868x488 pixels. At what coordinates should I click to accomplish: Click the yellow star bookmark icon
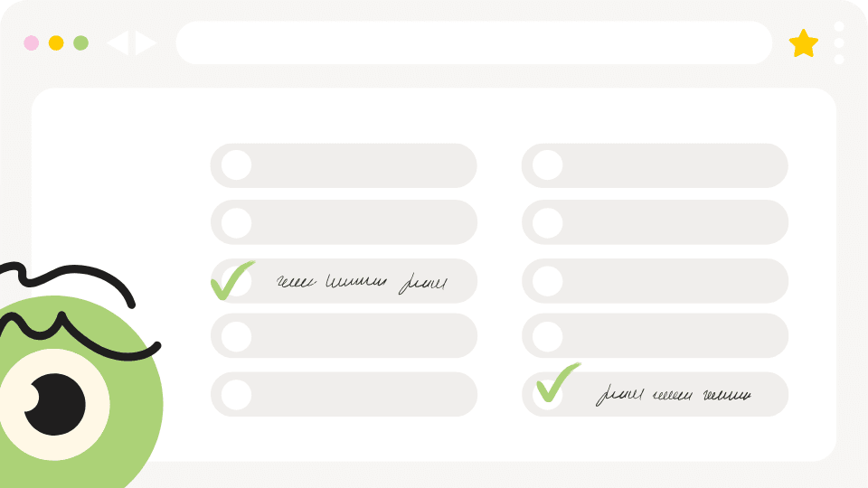[803, 43]
